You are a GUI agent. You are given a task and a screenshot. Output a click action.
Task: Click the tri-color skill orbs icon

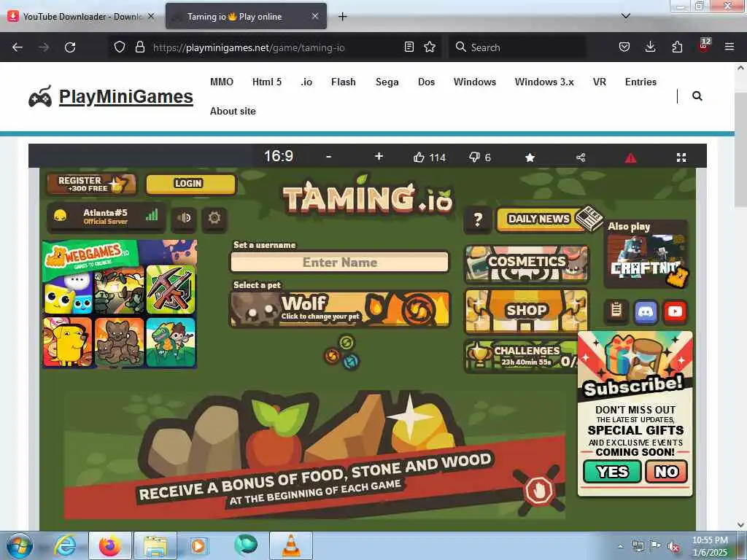coord(341,352)
